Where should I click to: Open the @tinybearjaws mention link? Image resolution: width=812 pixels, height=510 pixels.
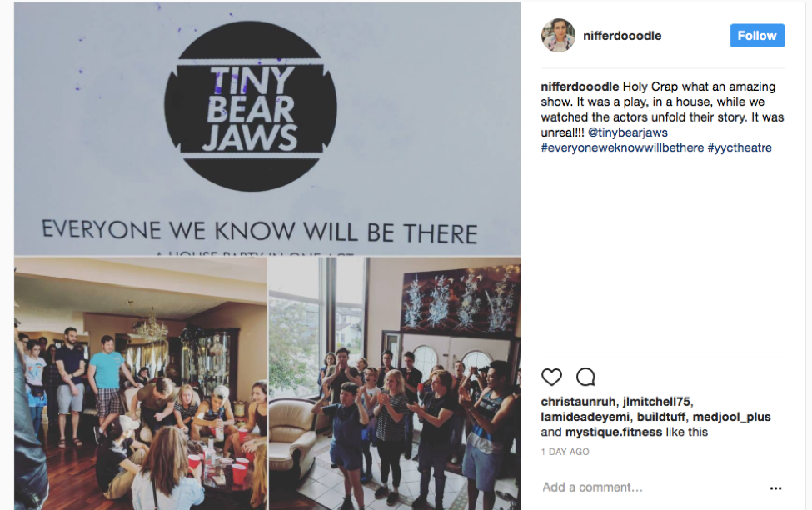[x=628, y=132]
